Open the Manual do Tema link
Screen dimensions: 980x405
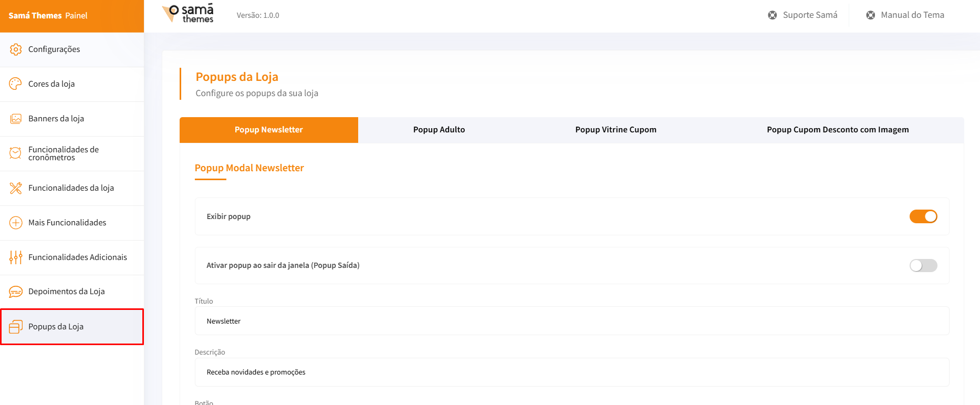pyautogui.click(x=905, y=15)
